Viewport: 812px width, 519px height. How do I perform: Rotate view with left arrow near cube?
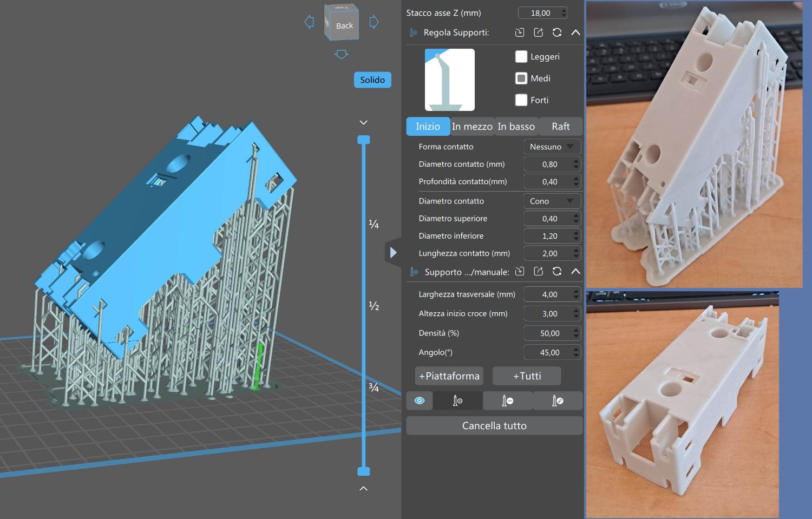pos(309,22)
